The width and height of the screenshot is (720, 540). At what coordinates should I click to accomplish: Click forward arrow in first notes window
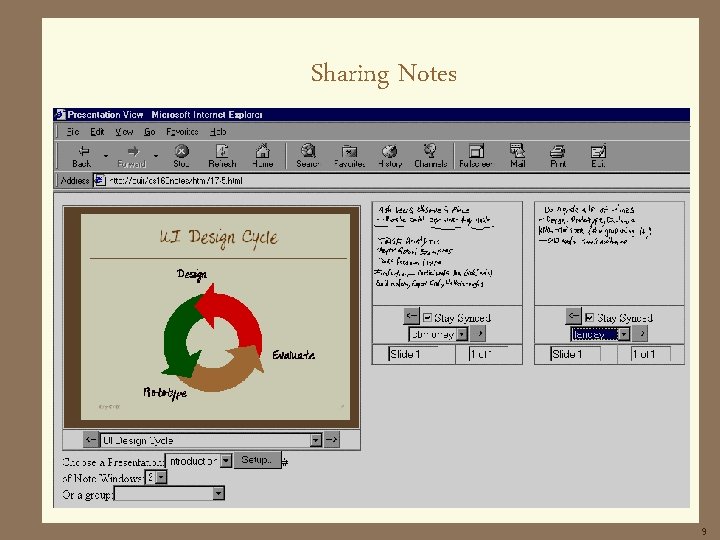479,333
